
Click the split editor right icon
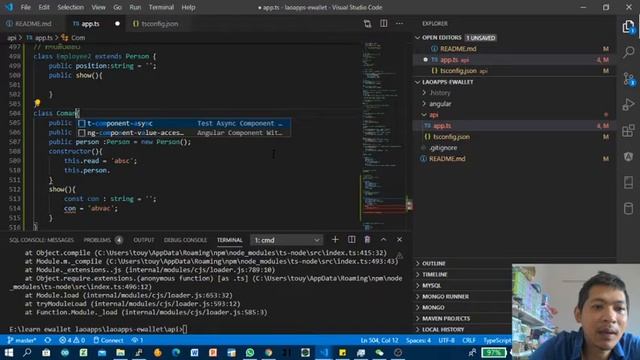point(384,24)
